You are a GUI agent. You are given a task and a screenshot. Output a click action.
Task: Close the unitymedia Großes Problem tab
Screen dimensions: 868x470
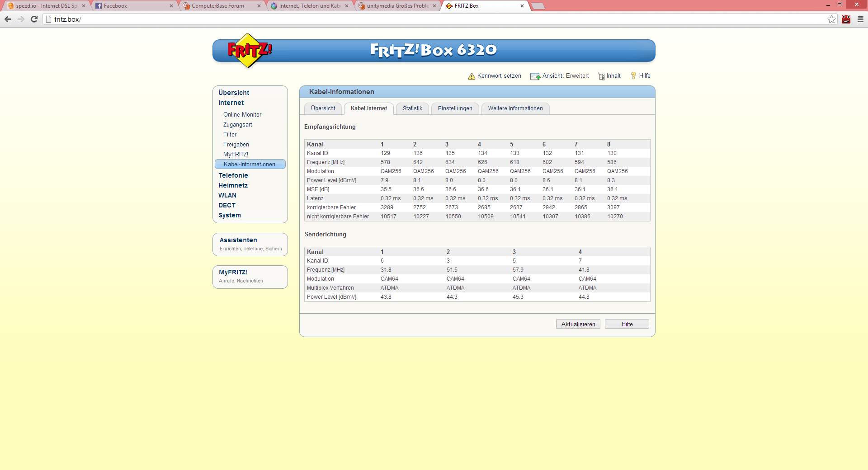click(x=434, y=6)
